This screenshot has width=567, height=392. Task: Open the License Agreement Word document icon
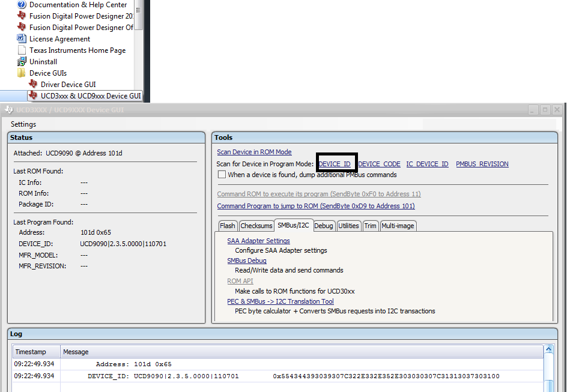tap(22, 38)
